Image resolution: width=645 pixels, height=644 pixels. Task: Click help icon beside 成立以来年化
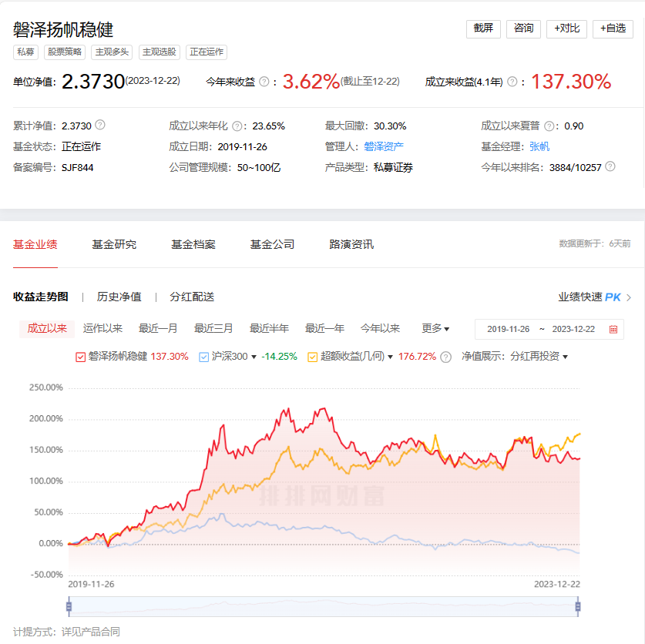(x=237, y=126)
